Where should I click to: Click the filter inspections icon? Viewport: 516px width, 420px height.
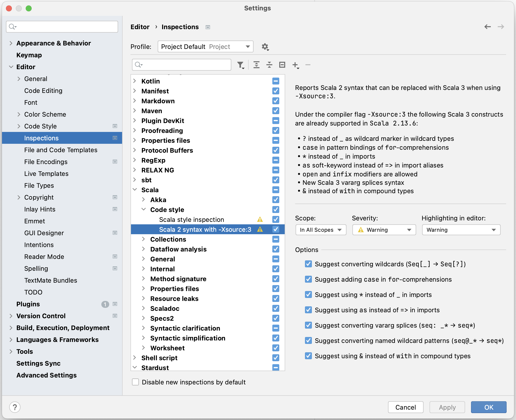240,65
